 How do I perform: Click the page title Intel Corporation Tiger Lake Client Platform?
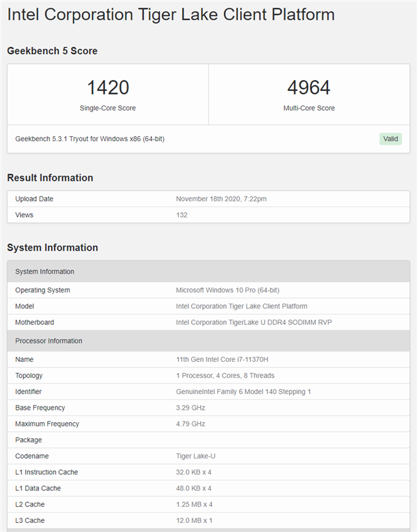coord(171,15)
